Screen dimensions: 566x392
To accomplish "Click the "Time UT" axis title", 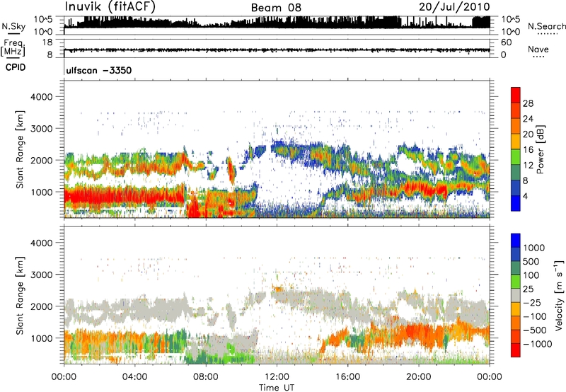I will pyautogui.click(x=277, y=388).
